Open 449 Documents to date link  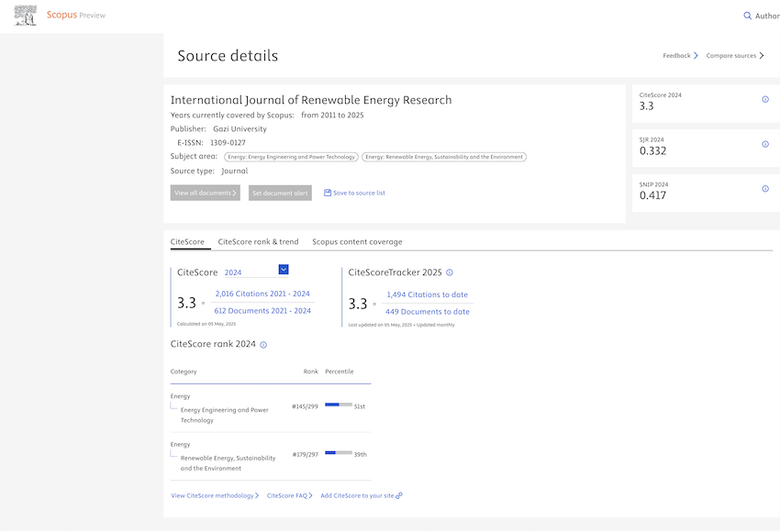pyautogui.click(x=428, y=312)
